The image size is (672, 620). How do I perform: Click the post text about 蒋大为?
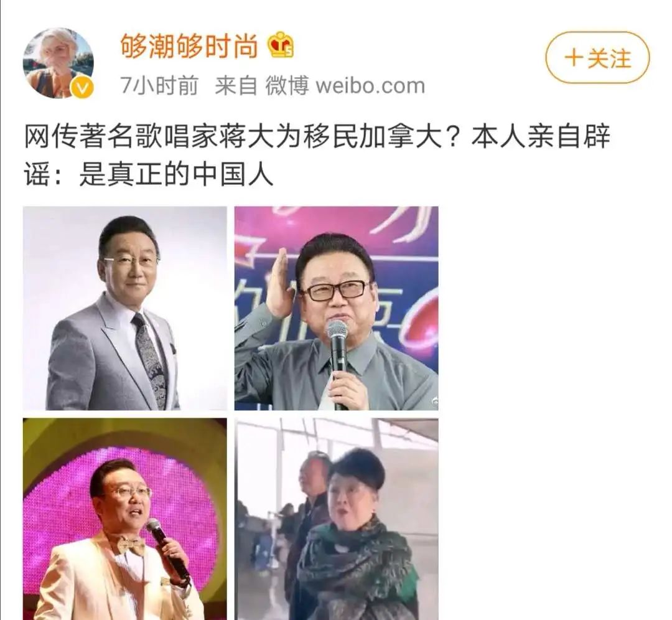coord(317,156)
